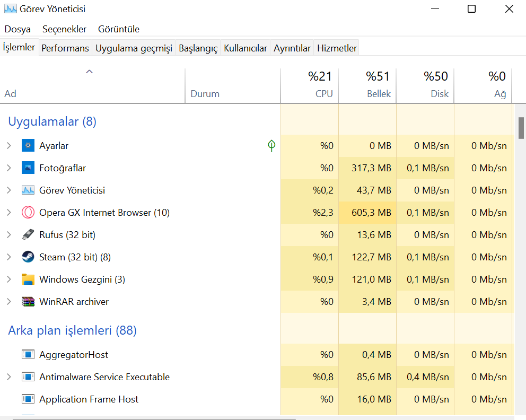Select the AggregatorHost process row
This screenshot has height=420, width=526.
pos(74,355)
